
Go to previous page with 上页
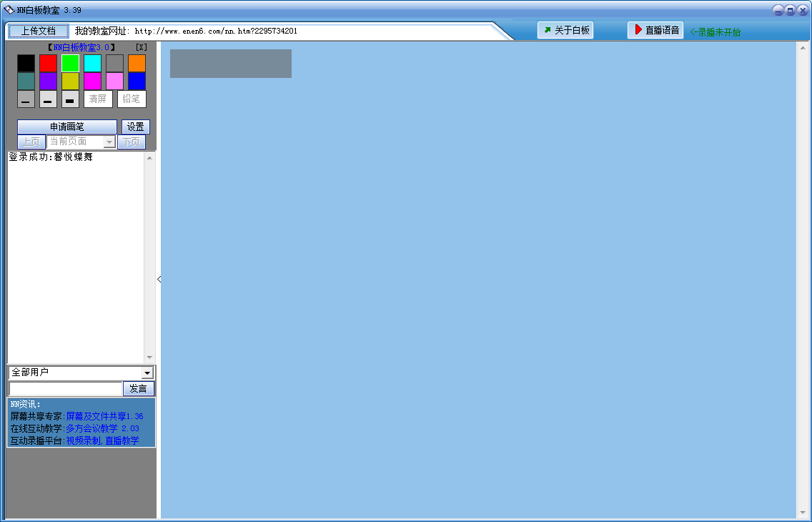pos(31,142)
